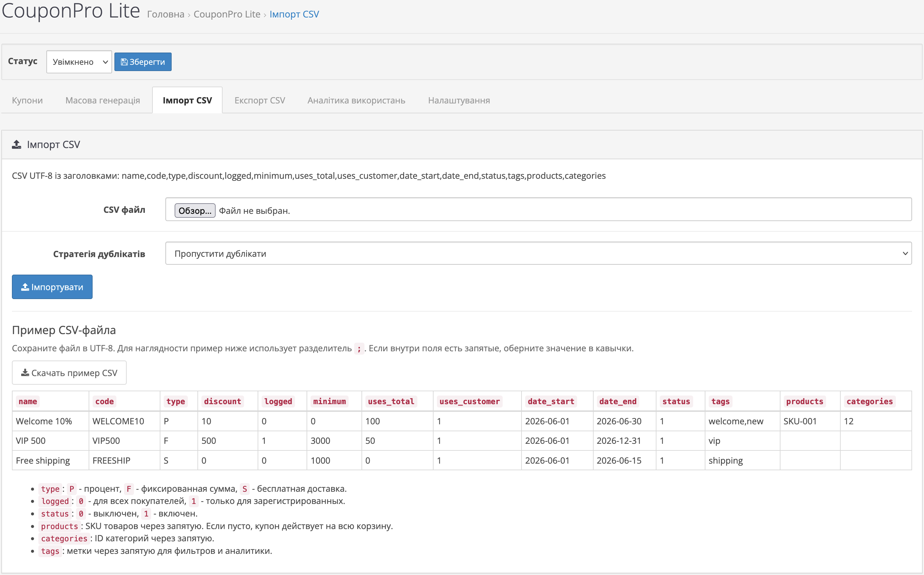Click the 'VIP500' code cell
Viewport: 924px width, 575px height.
coord(124,441)
